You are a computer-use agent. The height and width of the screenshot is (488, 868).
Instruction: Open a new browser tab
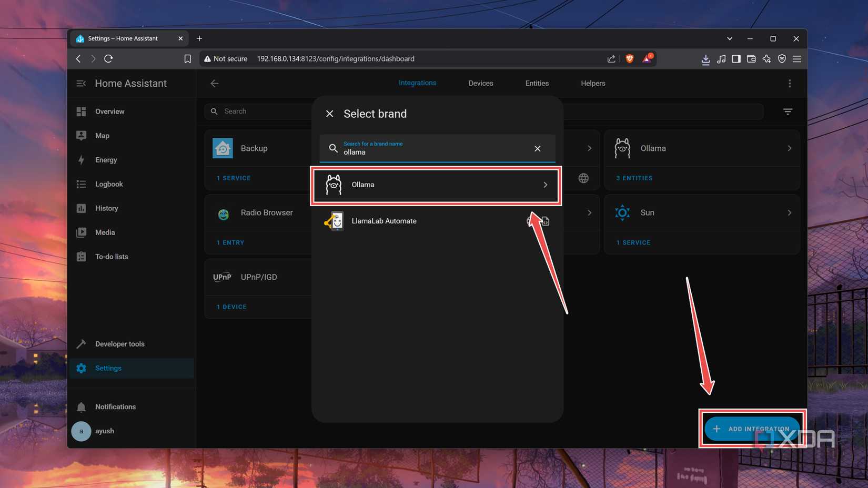(199, 38)
